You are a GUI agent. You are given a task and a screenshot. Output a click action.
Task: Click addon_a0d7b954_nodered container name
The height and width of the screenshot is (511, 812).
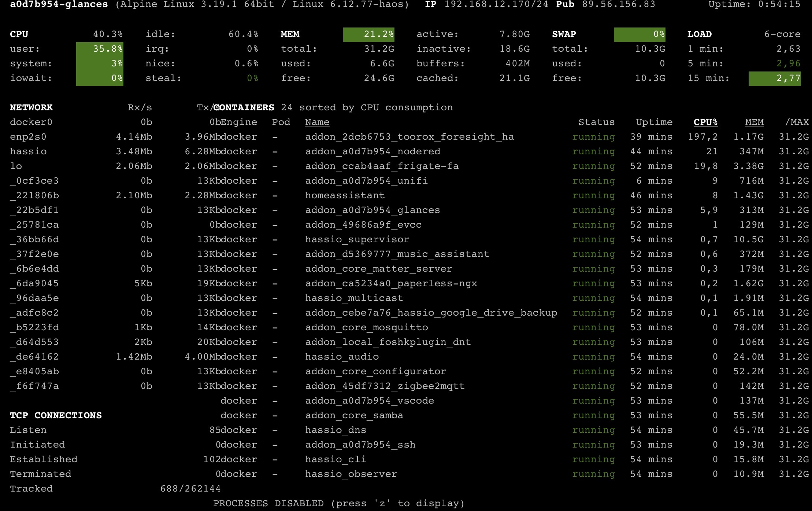click(372, 151)
